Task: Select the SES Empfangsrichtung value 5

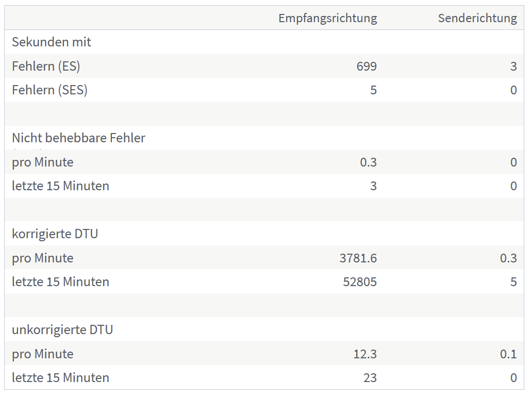Action: pos(373,90)
